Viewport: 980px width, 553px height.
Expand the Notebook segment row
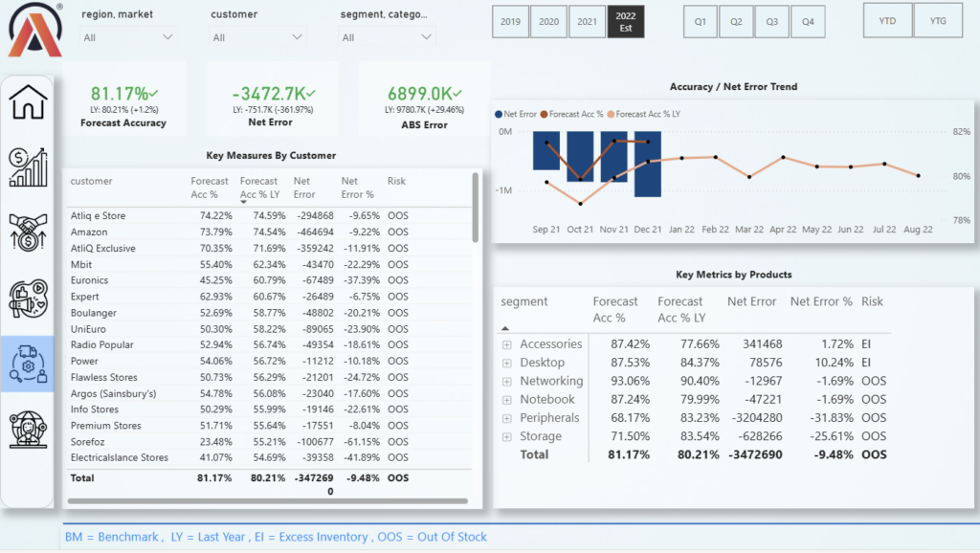(x=507, y=400)
